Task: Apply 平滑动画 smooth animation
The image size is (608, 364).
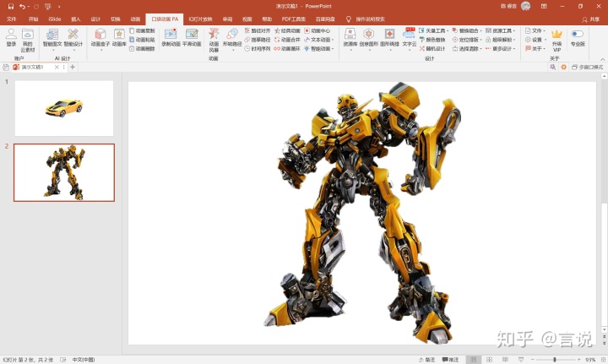Action: 192,38
